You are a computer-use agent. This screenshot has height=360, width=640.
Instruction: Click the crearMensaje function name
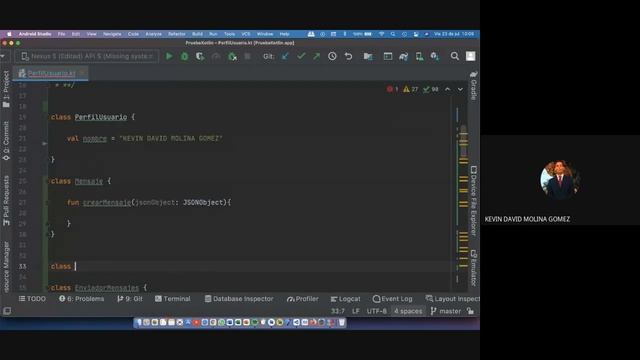click(x=107, y=202)
